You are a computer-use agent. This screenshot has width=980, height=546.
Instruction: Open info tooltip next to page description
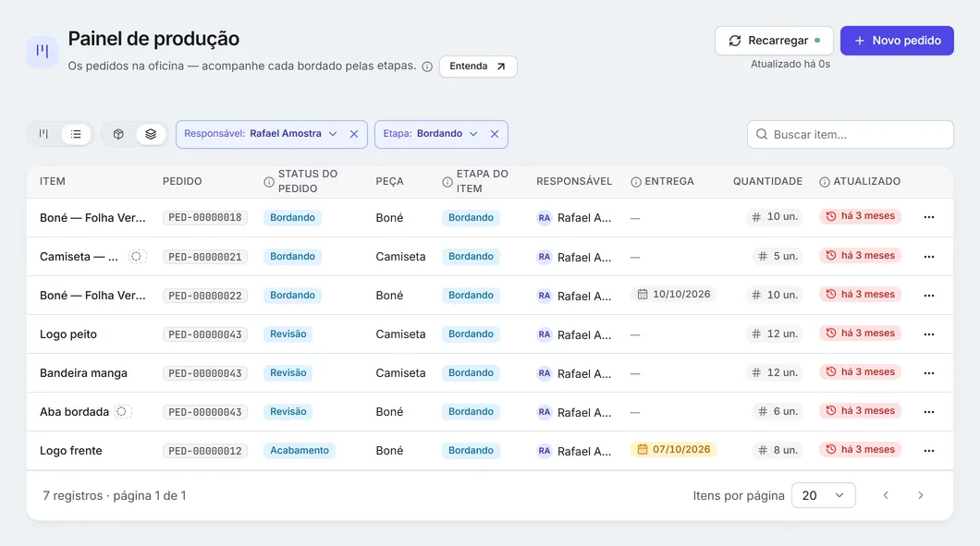coord(427,67)
